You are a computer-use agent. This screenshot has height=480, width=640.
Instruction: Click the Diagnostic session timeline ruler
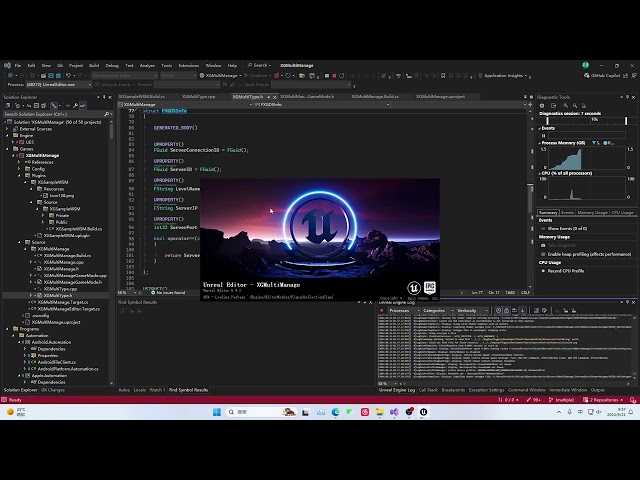click(586, 120)
